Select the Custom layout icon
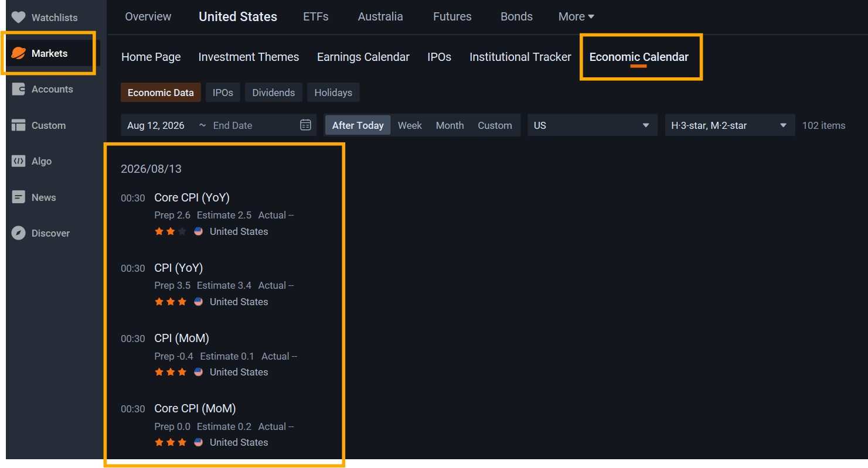This screenshot has width=868, height=468. [19, 125]
